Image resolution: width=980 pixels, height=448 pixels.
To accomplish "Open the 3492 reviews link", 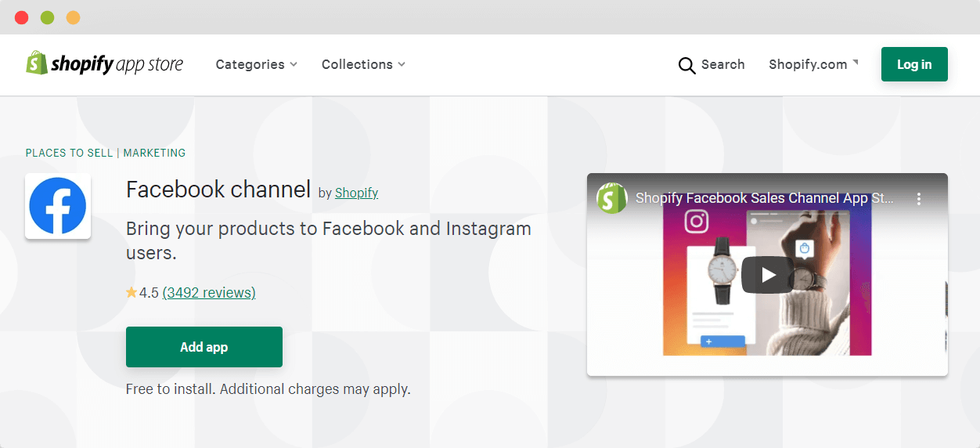I will click(x=209, y=293).
